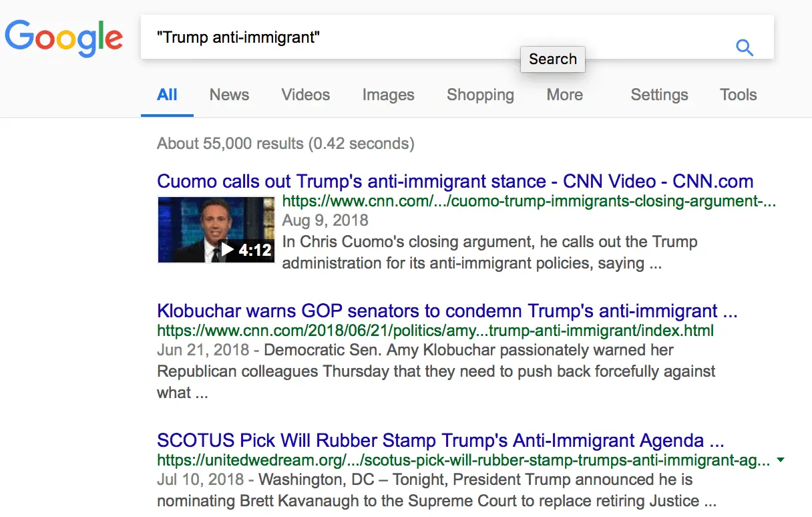Open the Cuomo calls out Trump result
The height and width of the screenshot is (517, 812).
(x=455, y=181)
